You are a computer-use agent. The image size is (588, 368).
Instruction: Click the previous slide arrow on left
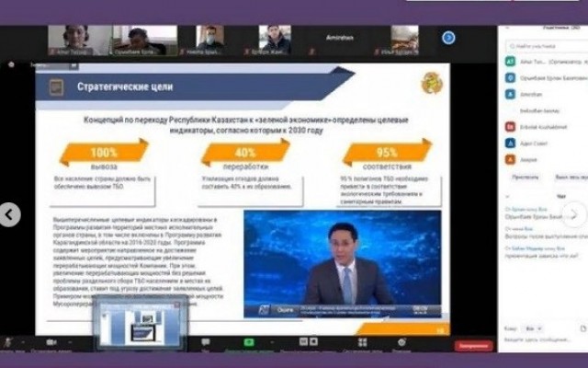(x=9, y=215)
